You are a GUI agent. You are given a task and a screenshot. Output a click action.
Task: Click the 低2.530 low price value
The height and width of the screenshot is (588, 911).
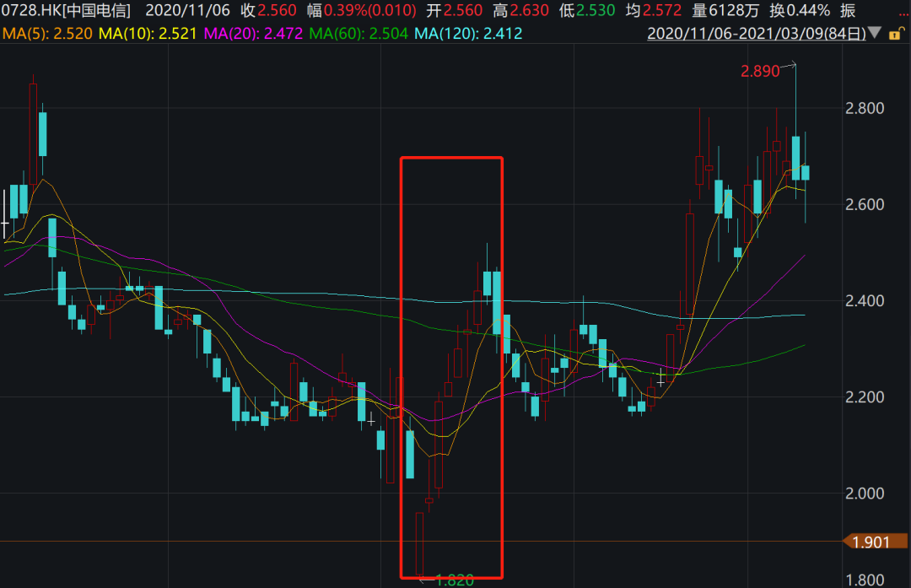coord(587,10)
